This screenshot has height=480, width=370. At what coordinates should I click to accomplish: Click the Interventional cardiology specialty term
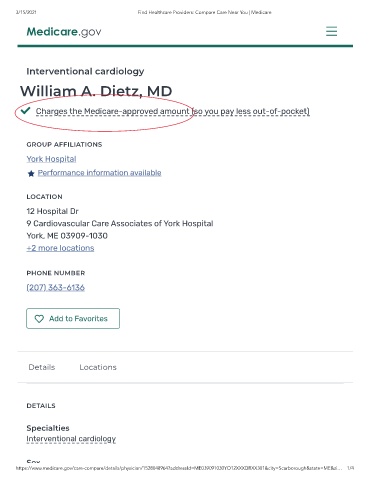[x=71, y=439]
